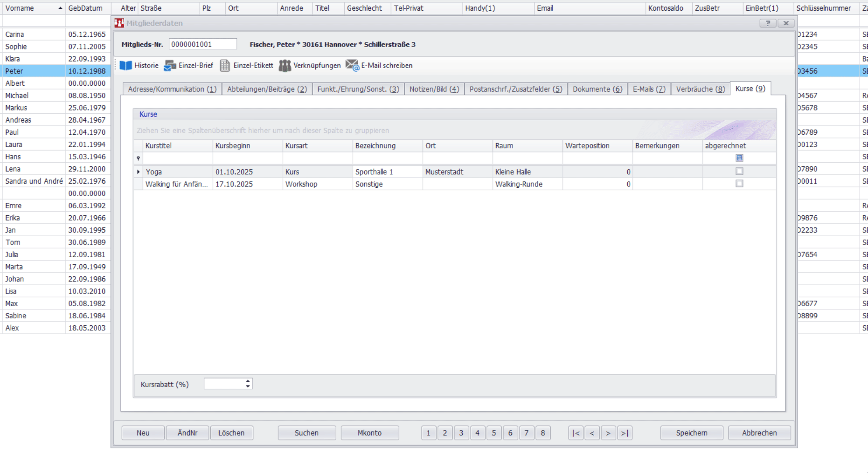Sort by Vorname column header arrow
Image resolution: width=868 pixels, height=473 pixels.
click(60, 8)
